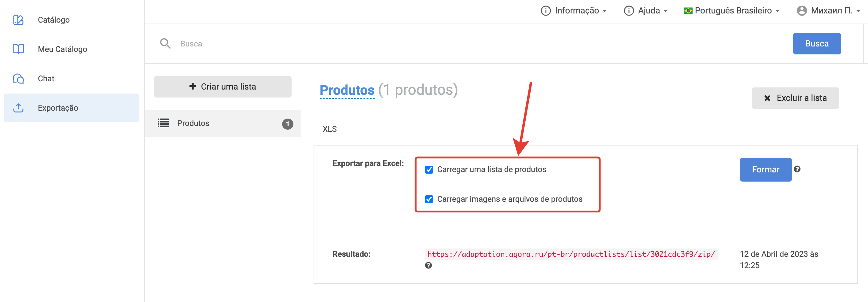Open the Catálogo sidebar icon

(x=18, y=20)
